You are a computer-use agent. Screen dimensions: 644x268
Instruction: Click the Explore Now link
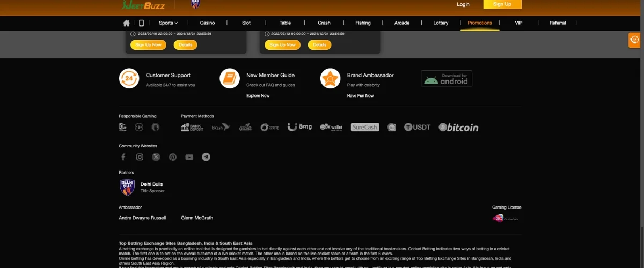(x=258, y=96)
